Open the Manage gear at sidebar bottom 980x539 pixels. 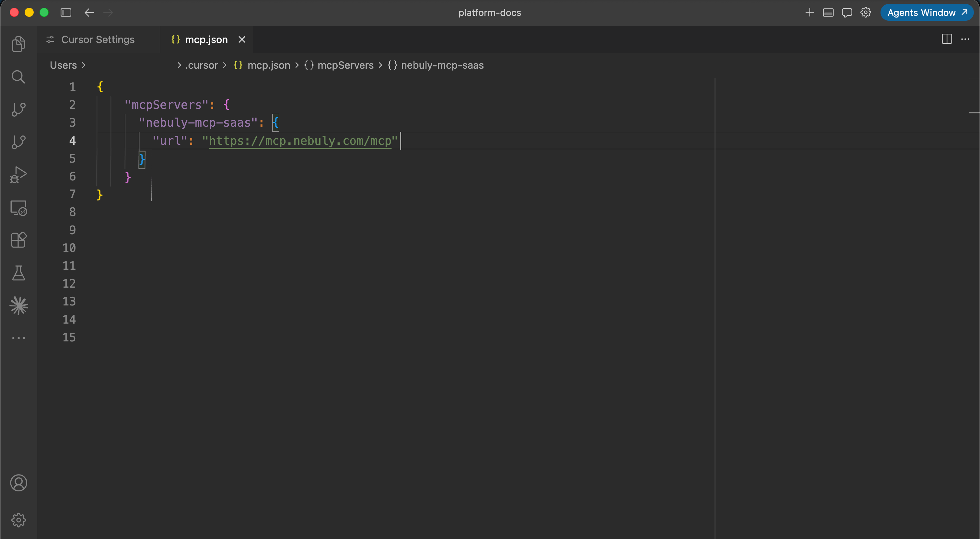[18, 520]
